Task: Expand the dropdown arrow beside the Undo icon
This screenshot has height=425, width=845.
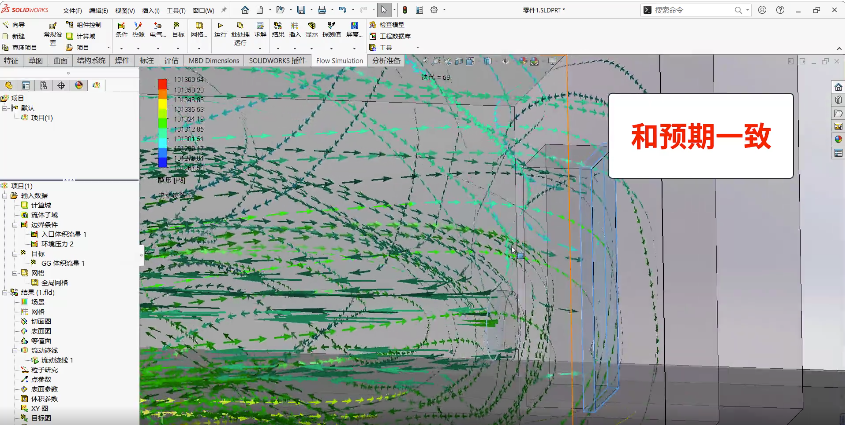Action: click(351, 10)
